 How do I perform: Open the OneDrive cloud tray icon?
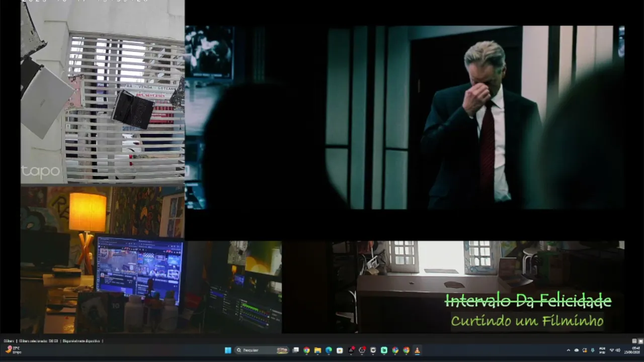tap(577, 350)
